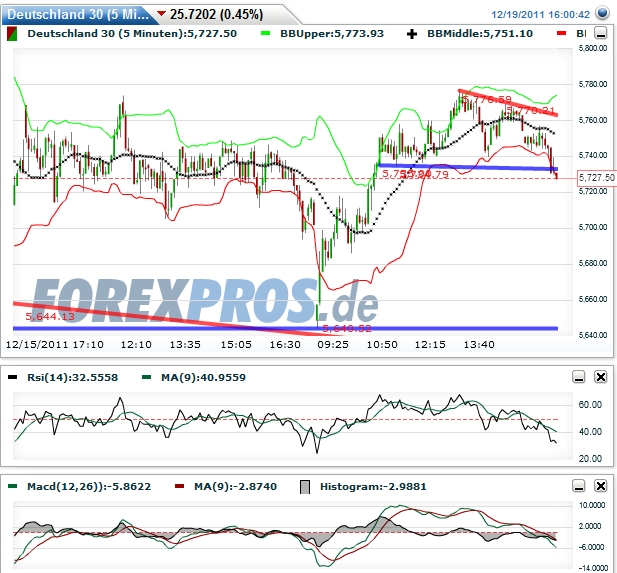This screenshot has height=573, width=617.
Task: Click the 5,770.21 resistance trendline label
Action: pos(530,111)
